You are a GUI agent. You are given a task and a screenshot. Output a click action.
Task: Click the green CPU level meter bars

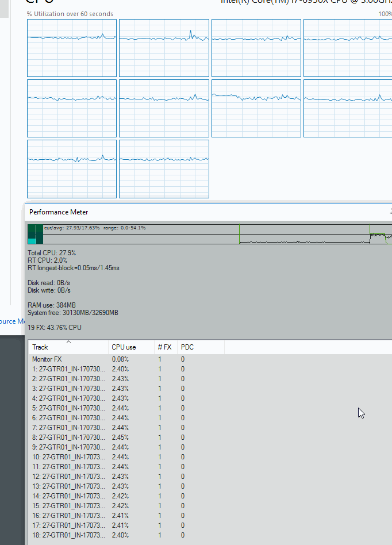(35, 234)
